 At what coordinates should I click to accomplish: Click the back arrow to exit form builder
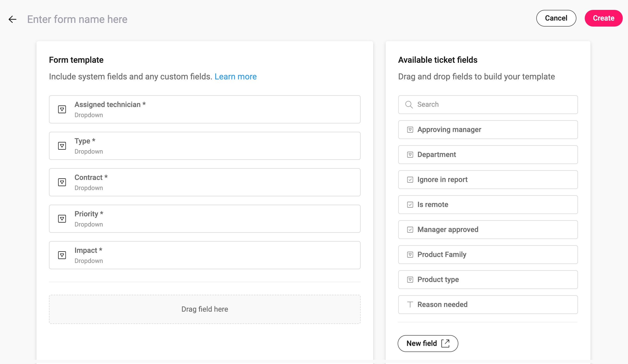pos(12,19)
